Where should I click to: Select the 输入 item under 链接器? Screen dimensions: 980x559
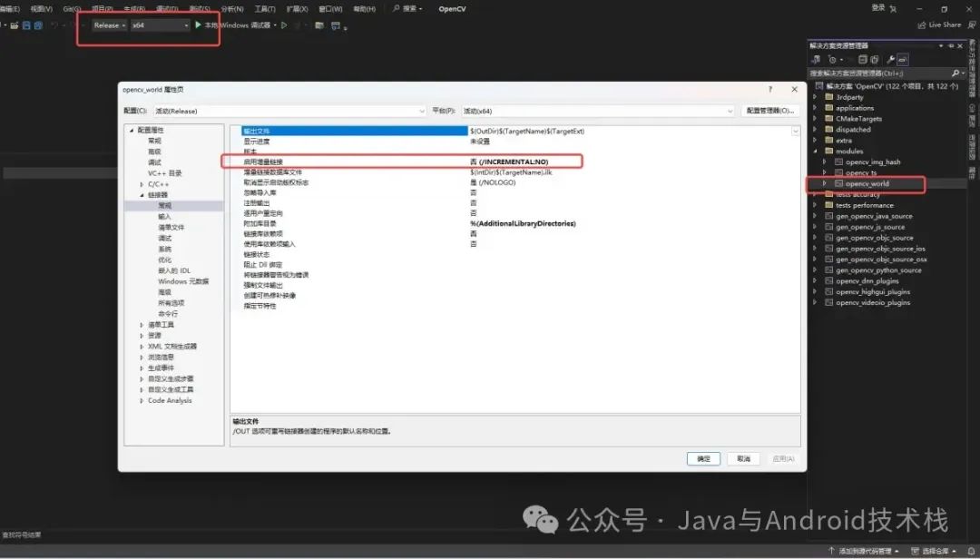point(164,217)
